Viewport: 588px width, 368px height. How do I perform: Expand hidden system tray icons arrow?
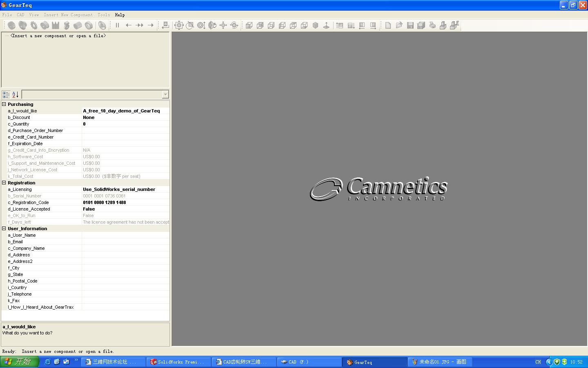pos(549,362)
